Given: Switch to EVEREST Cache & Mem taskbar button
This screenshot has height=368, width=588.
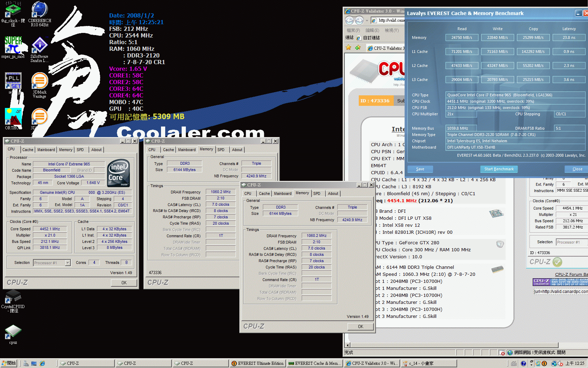Looking at the screenshot, I should (314, 363).
